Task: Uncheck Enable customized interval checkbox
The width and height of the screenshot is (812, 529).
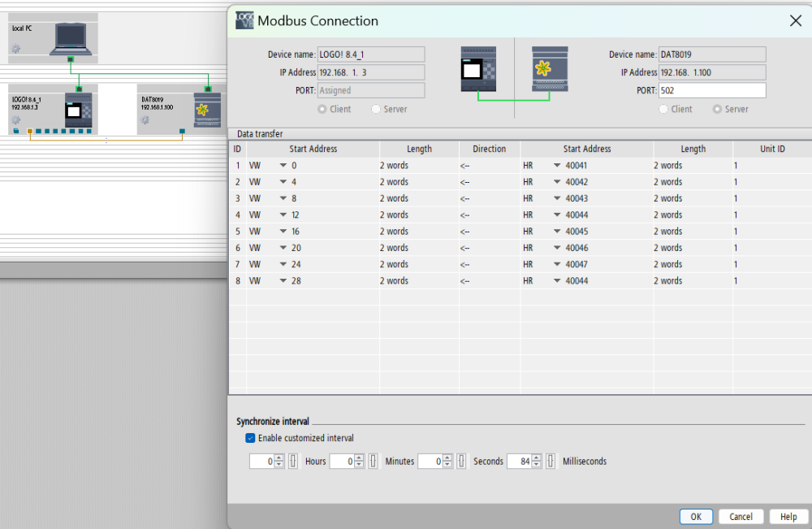Action: point(250,438)
